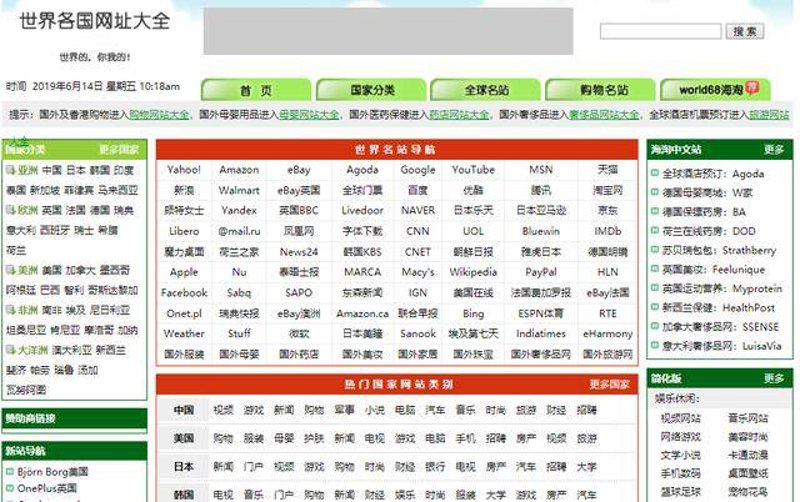Open the 大洋洲 continent icon in 国家分类

pyautogui.click(x=10, y=350)
